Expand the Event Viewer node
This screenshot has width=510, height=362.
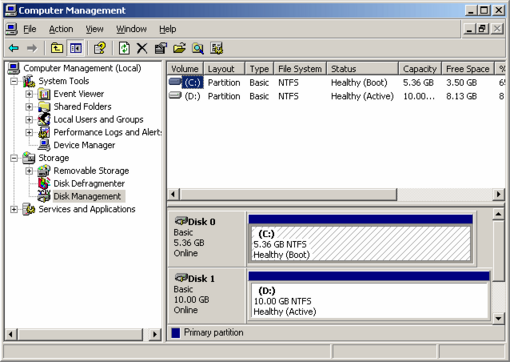pyautogui.click(x=29, y=94)
